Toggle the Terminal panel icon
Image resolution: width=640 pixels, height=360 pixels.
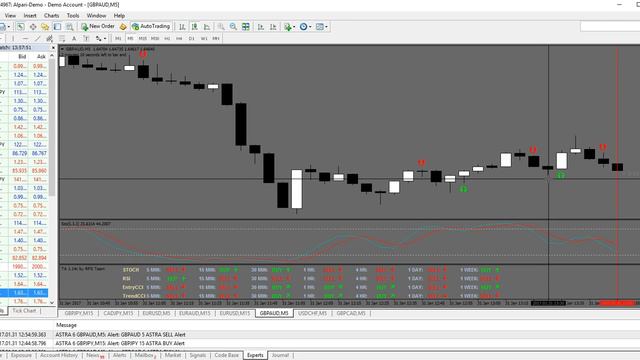coord(57,27)
